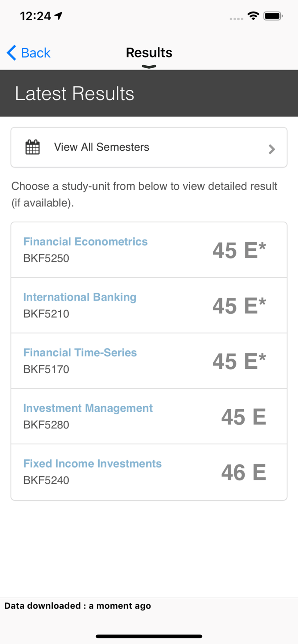Expand the right chevron on View All Semesters
298x644 pixels.
[272, 149]
